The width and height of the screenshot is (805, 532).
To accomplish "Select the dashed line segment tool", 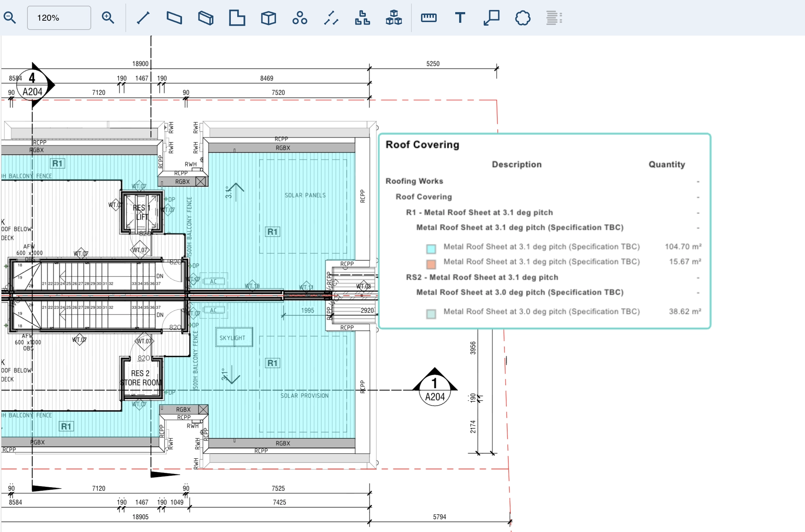I will tap(331, 18).
